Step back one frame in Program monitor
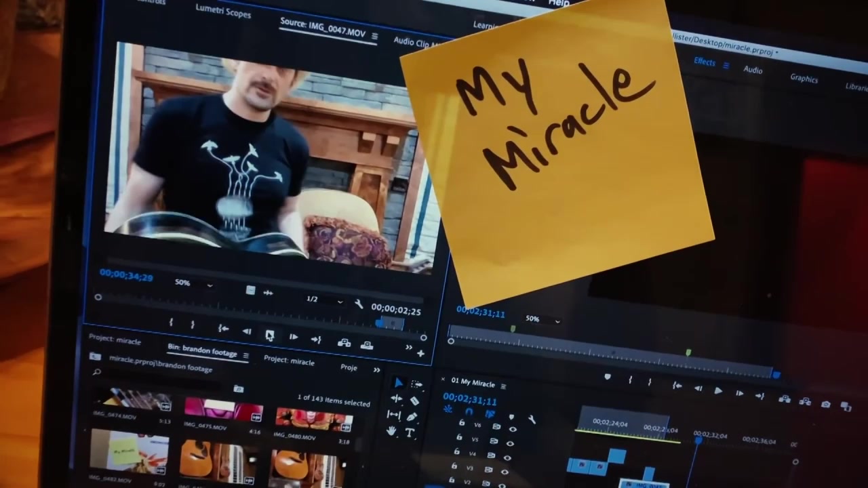Viewport: 868px width, 488px height. click(x=698, y=388)
